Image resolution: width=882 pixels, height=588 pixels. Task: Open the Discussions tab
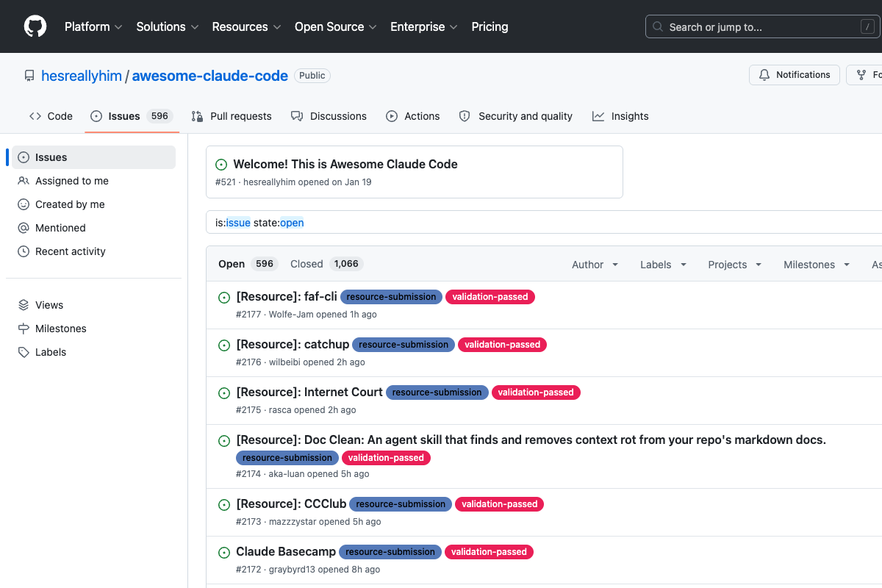329,116
